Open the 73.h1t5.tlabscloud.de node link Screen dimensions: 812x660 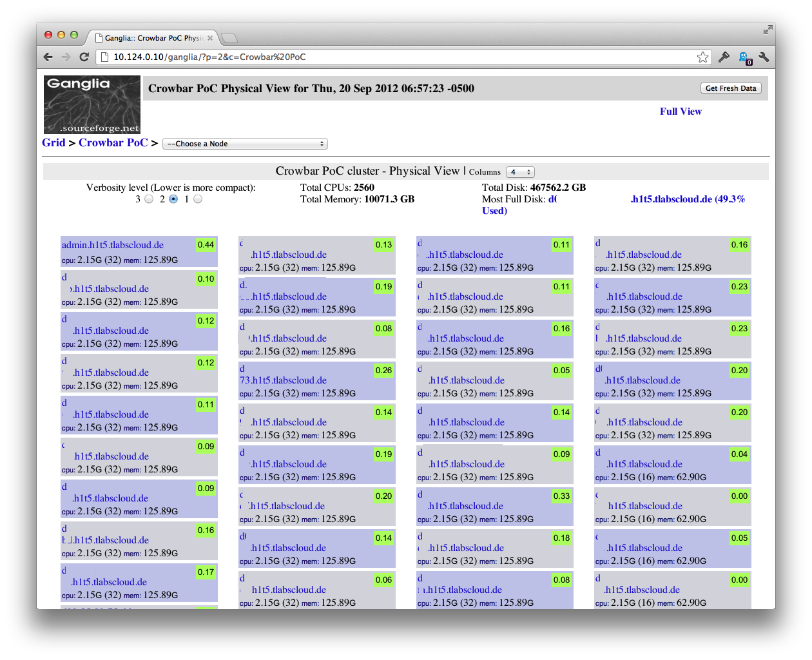[x=283, y=380]
